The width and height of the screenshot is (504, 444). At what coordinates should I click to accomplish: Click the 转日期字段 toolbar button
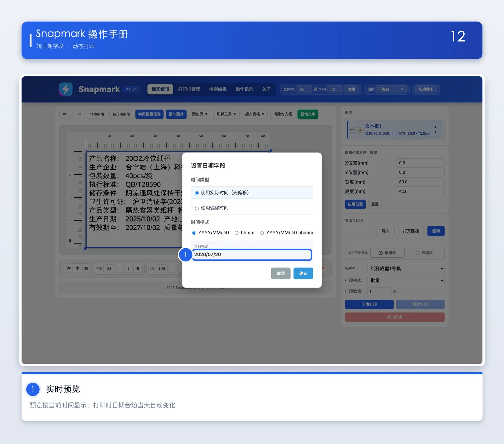click(x=121, y=114)
